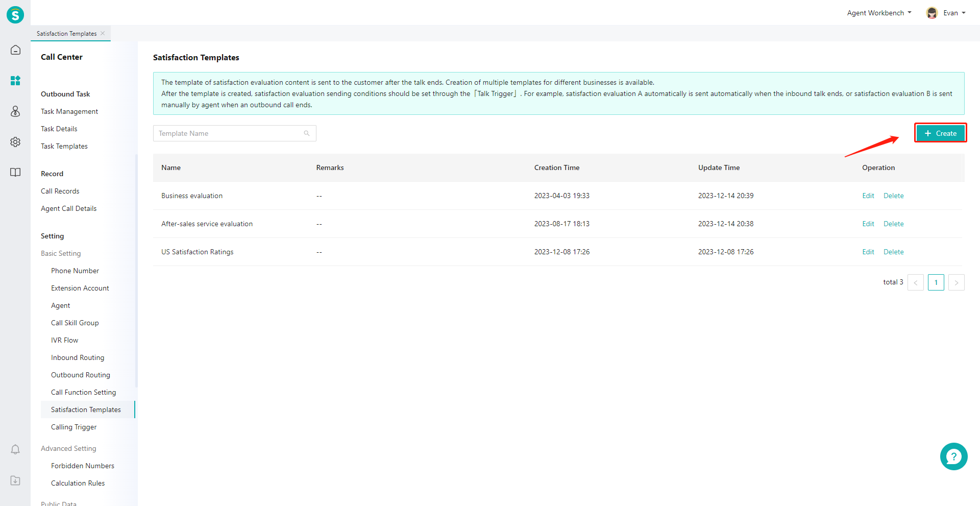Open Agent Call Details menu item
The height and width of the screenshot is (506, 980).
69,208
